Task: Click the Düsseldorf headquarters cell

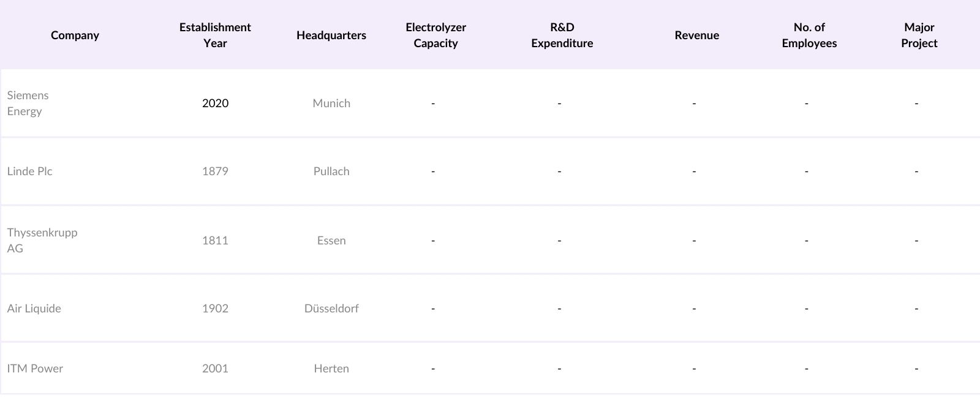Action: [331, 308]
